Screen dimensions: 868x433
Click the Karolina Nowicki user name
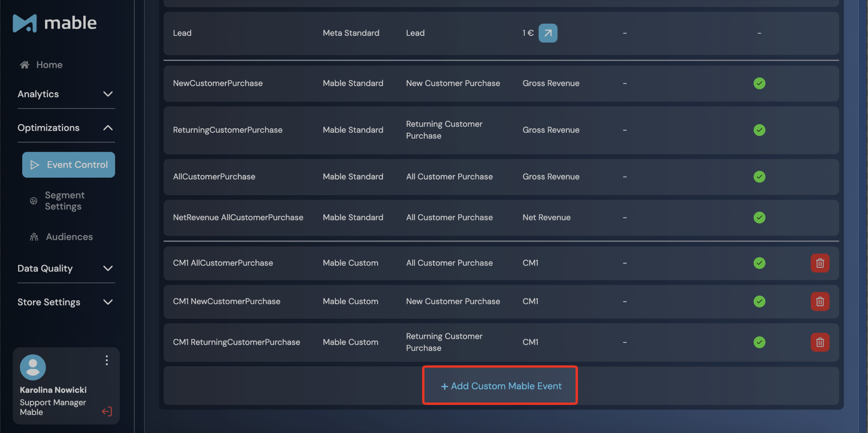point(53,390)
